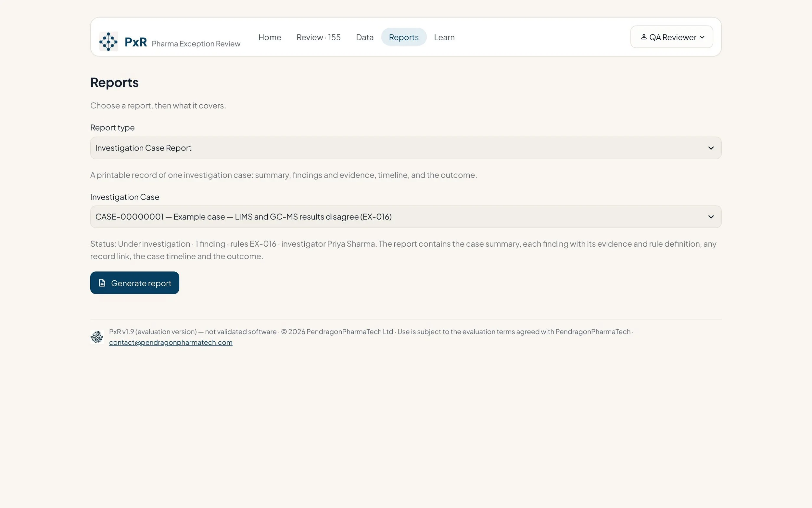This screenshot has width=812, height=508.
Task: Click the 'Investigation Case' field label
Action: click(124, 197)
